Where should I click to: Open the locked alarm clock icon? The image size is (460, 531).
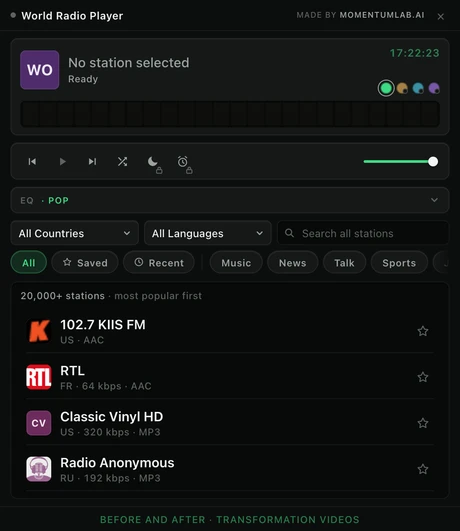183,162
